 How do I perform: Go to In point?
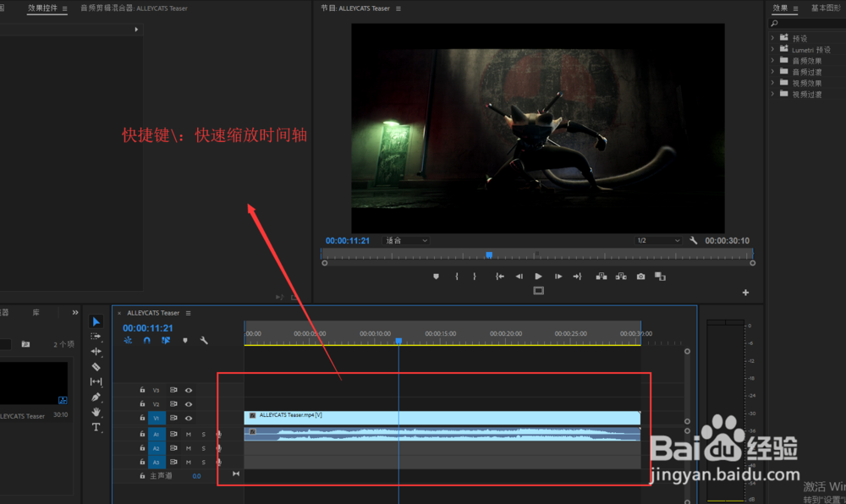pyautogui.click(x=500, y=277)
